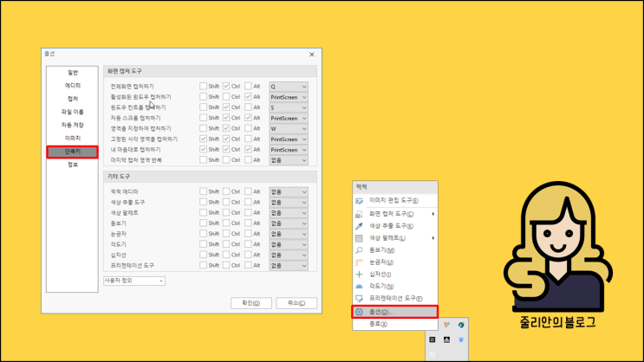Uncheck Ctrl for 영역을 지정하여 캡처하기
The image size is (644, 362).
coord(226,128)
